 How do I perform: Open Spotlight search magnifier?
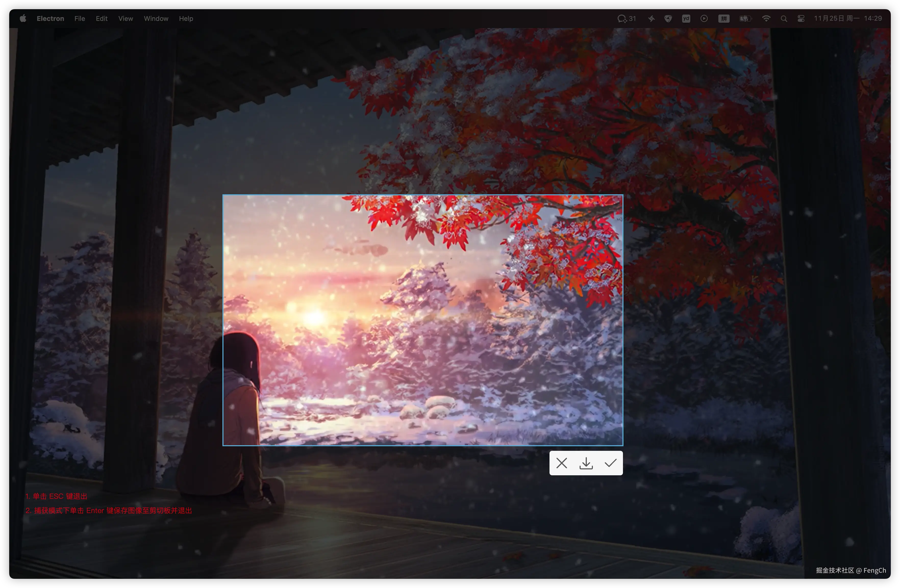(x=783, y=19)
